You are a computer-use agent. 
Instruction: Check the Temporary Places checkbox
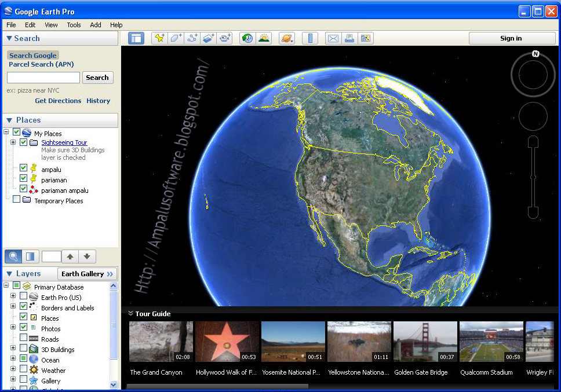[17, 201]
